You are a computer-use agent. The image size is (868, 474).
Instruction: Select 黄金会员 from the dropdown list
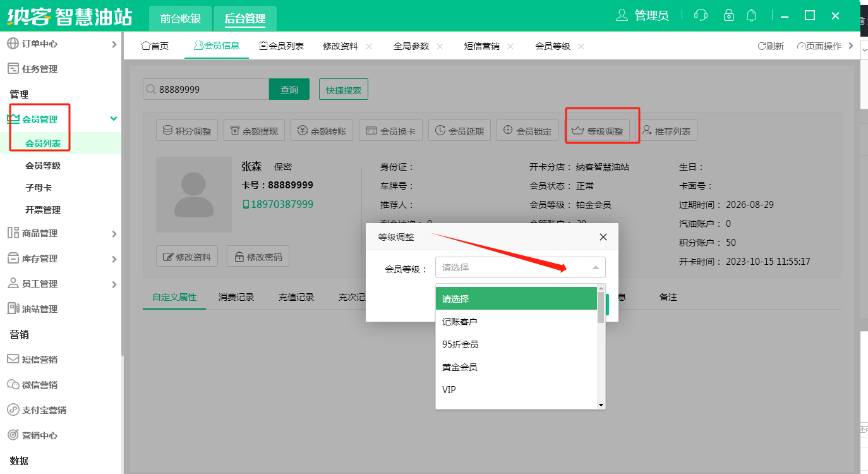click(x=460, y=367)
